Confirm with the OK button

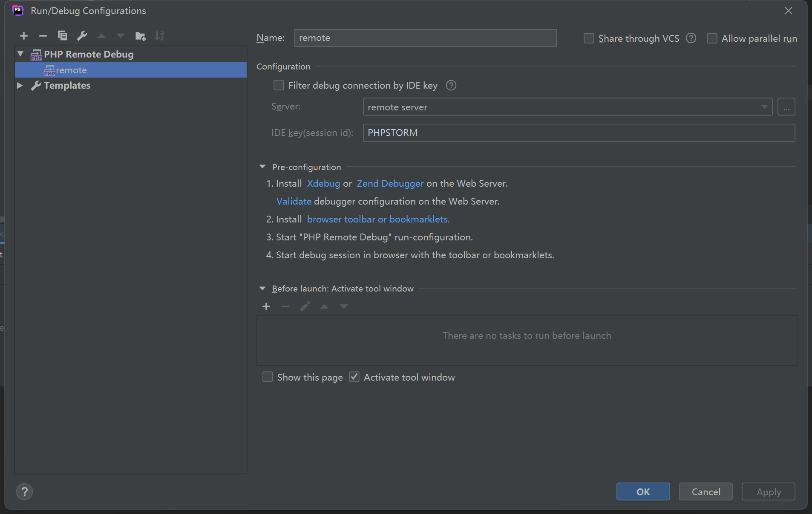pyautogui.click(x=643, y=492)
